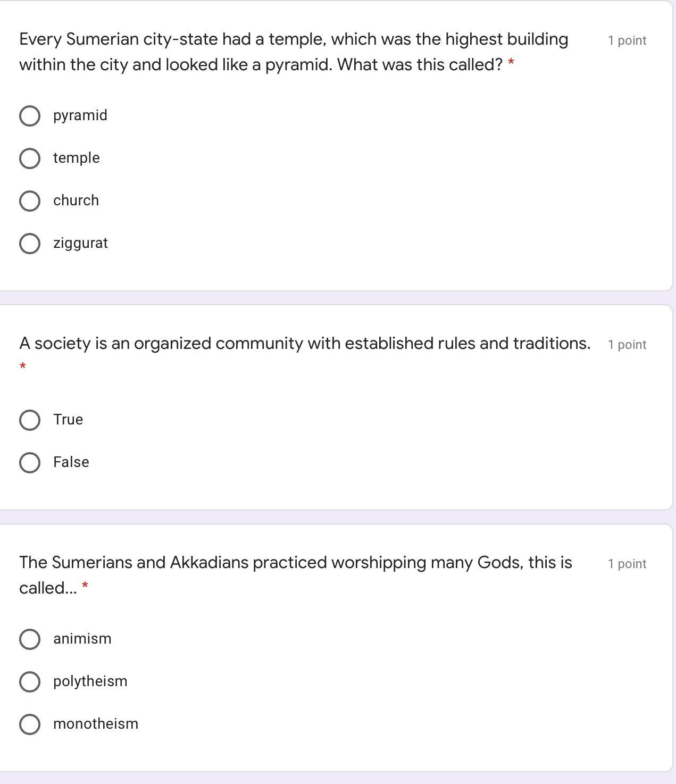676x784 pixels.
Task: Click the society definition question text
Action: pyautogui.click(x=304, y=344)
